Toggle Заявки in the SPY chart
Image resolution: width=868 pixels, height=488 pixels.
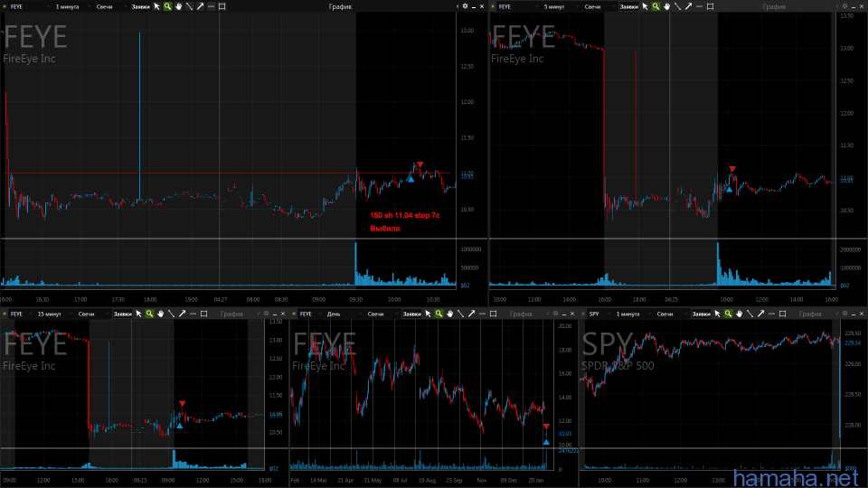(702, 314)
